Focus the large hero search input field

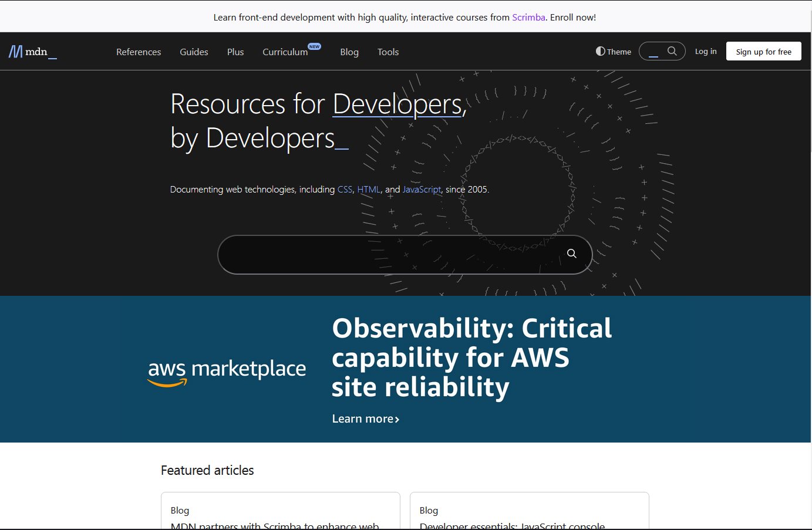pyautogui.click(x=388, y=254)
